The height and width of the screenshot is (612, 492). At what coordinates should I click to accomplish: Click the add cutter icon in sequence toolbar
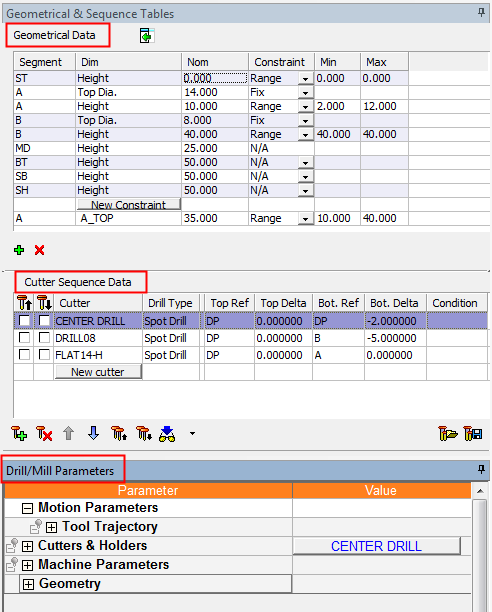pyautogui.click(x=19, y=434)
